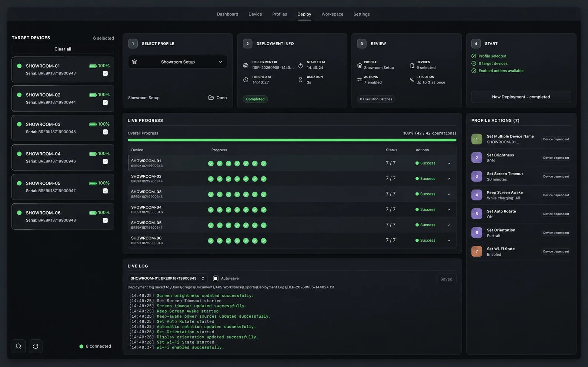This screenshot has width=588, height=367.
Task: Uncheck the SHOWROOM-02 target device checkbox
Action: 105,102
